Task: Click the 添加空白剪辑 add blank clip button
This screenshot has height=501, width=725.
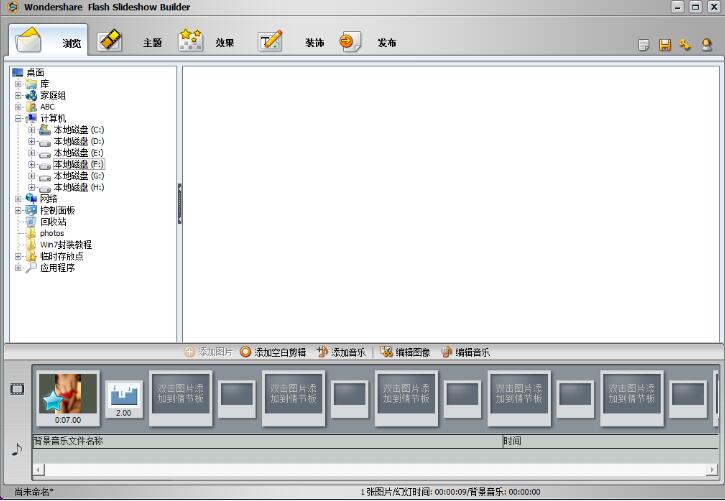Action: coord(273,352)
